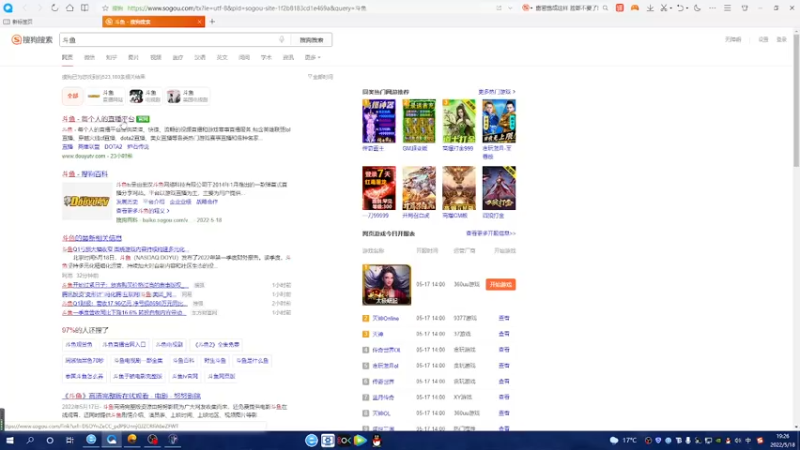Viewport: 800px width, 450px height.
Task: Click the DOTA2 sublink under 斗鱼 result
Action: [x=113, y=147]
